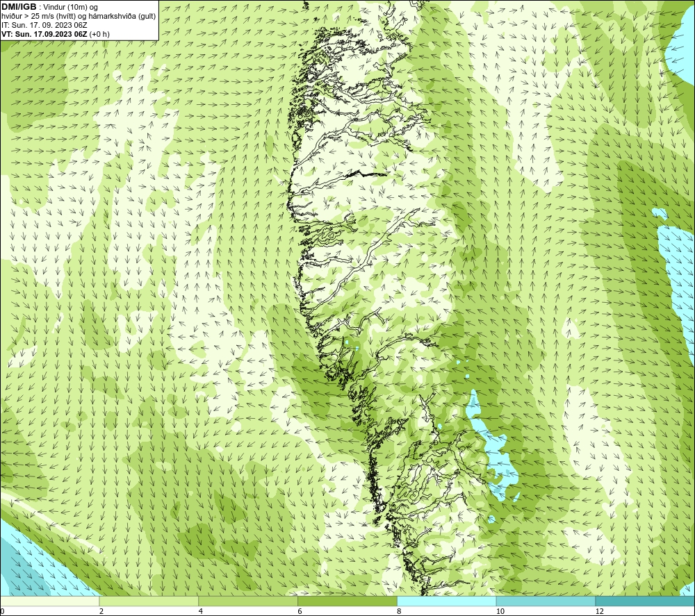Click the teal legend swatch above 12 m/s
Screen dimensions: 695x616
coord(646,601)
